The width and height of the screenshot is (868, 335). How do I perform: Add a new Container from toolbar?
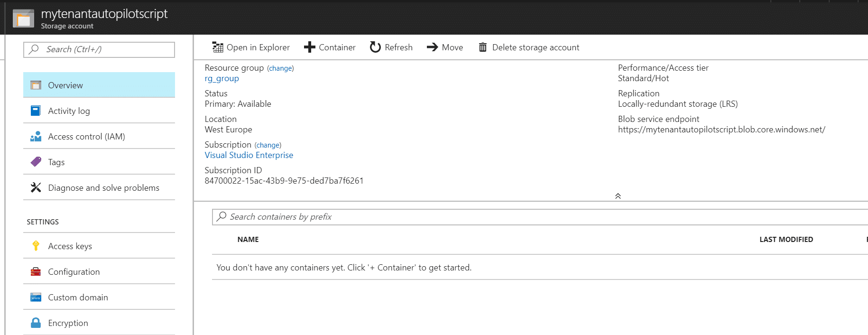point(330,47)
